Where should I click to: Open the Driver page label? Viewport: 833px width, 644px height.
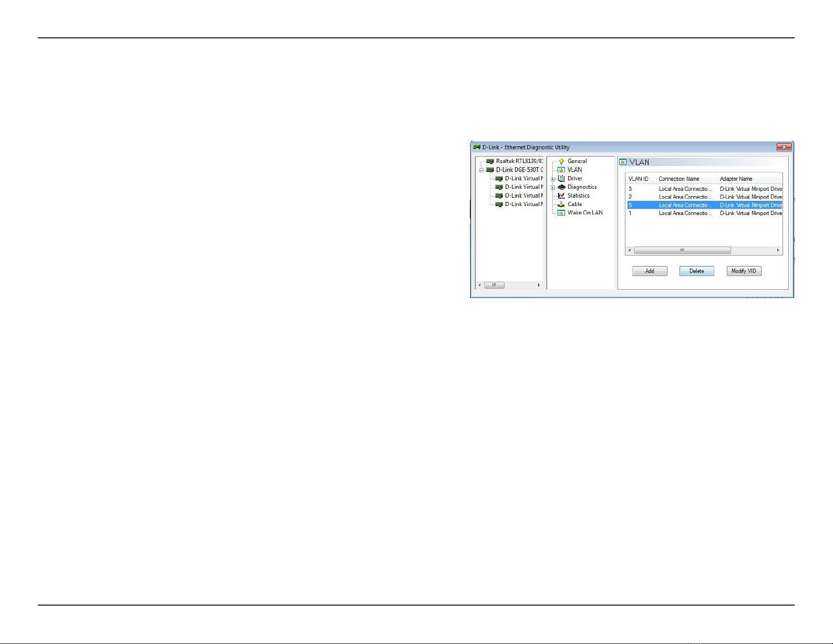[575, 178]
